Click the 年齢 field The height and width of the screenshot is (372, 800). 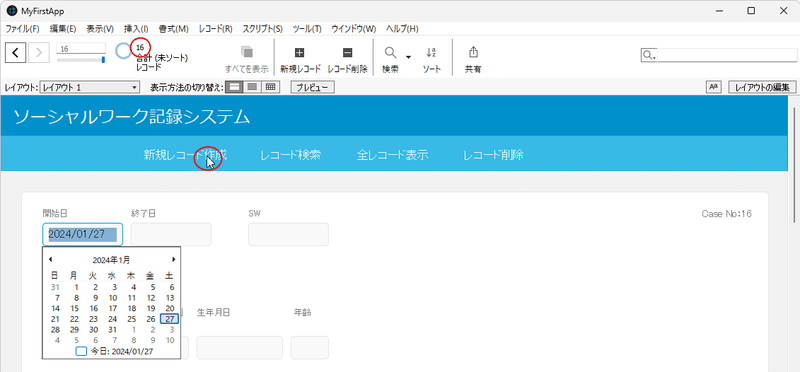click(310, 348)
